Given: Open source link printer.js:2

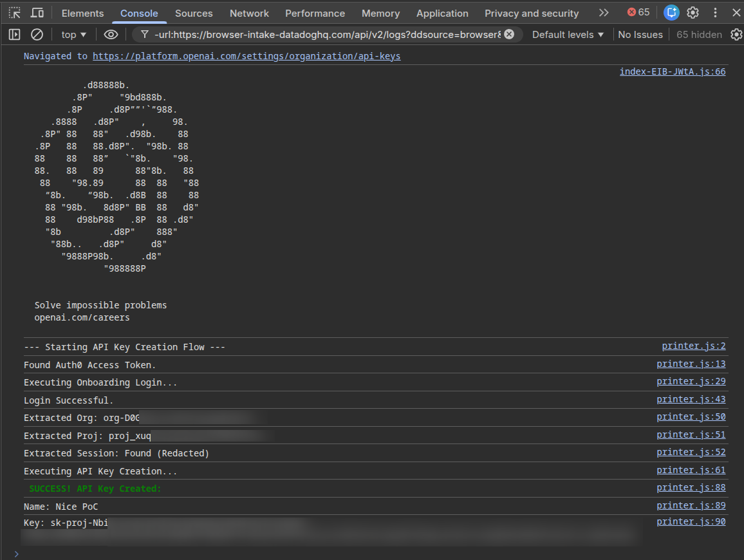Looking at the screenshot, I should (x=694, y=346).
